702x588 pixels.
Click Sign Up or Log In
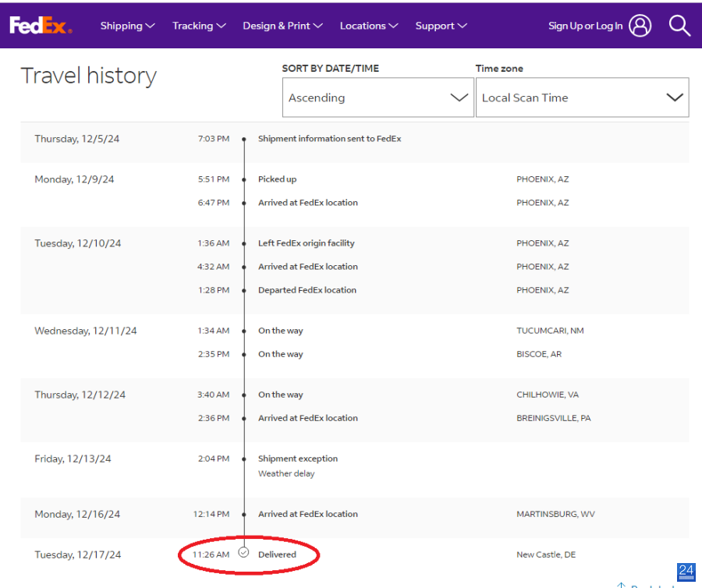(585, 26)
